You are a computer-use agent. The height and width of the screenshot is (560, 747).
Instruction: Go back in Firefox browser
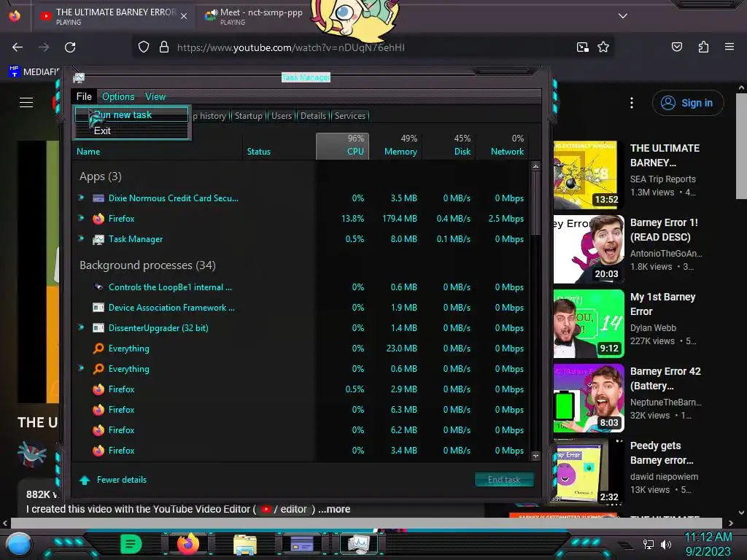click(x=18, y=47)
